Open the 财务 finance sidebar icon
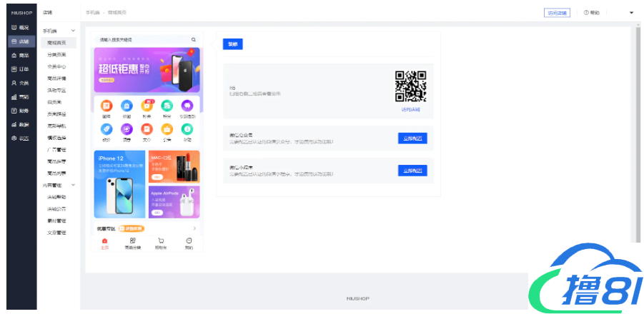This screenshot has width=644, height=314. [14, 111]
